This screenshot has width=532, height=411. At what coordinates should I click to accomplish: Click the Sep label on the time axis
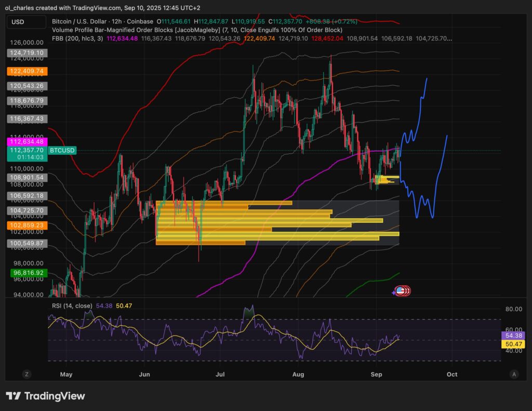click(376, 374)
